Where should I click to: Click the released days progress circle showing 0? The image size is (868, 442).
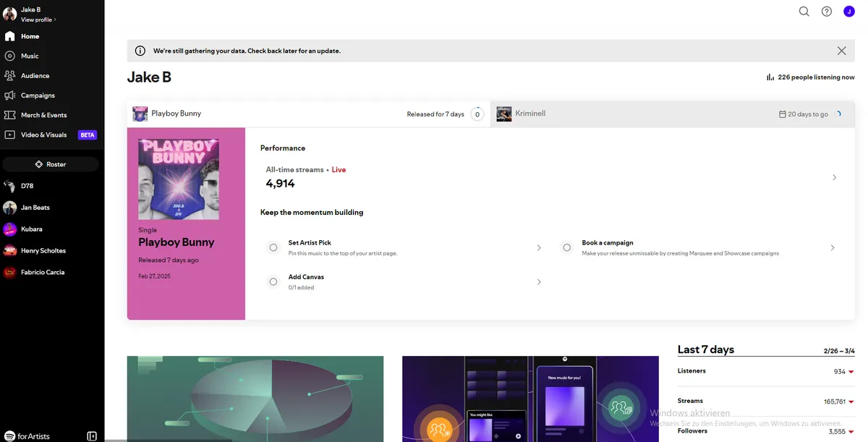(477, 114)
